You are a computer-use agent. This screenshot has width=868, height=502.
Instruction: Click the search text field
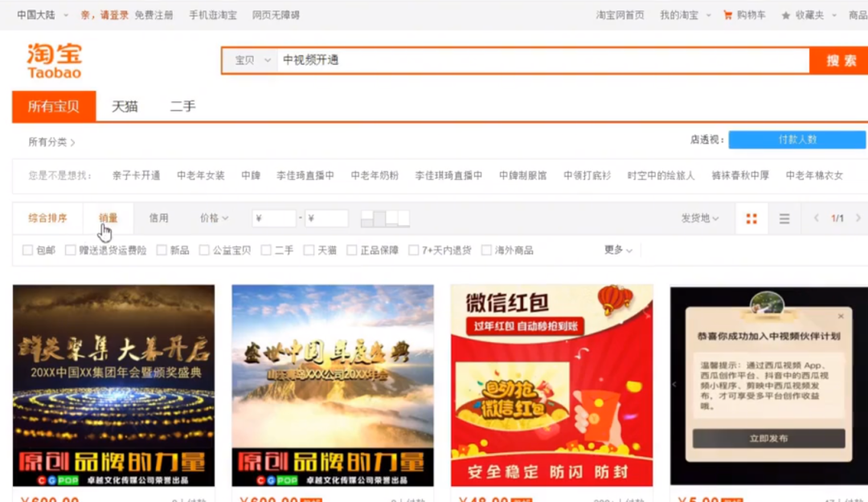[542, 60]
